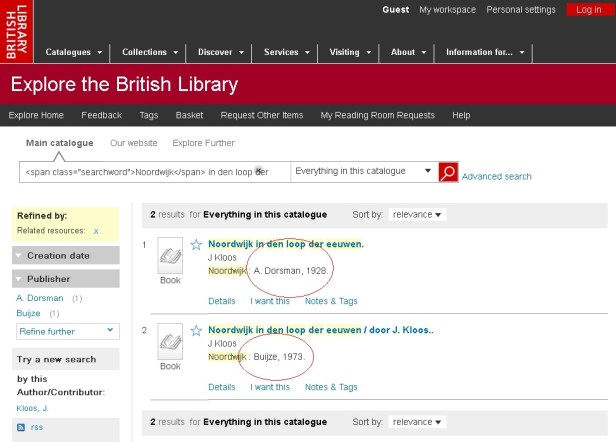Remove the Related resources refinement x
This screenshot has width=616, height=442.
click(x=96, y=231)
